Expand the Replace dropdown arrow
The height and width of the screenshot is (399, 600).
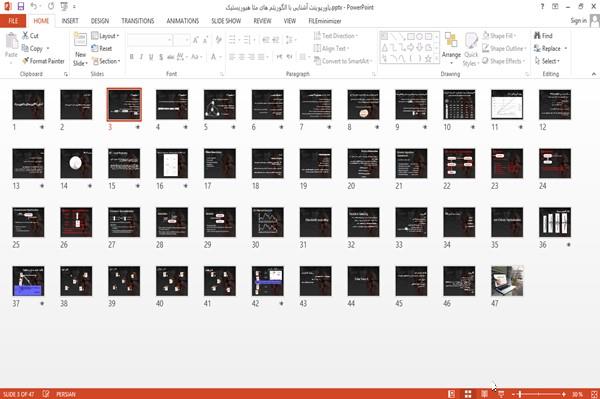(566, 48)
